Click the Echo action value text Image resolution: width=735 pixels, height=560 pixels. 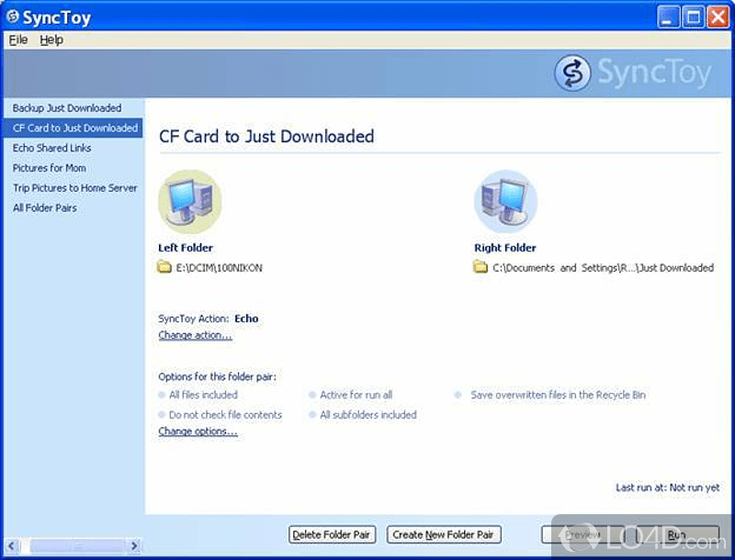(246, 319)
